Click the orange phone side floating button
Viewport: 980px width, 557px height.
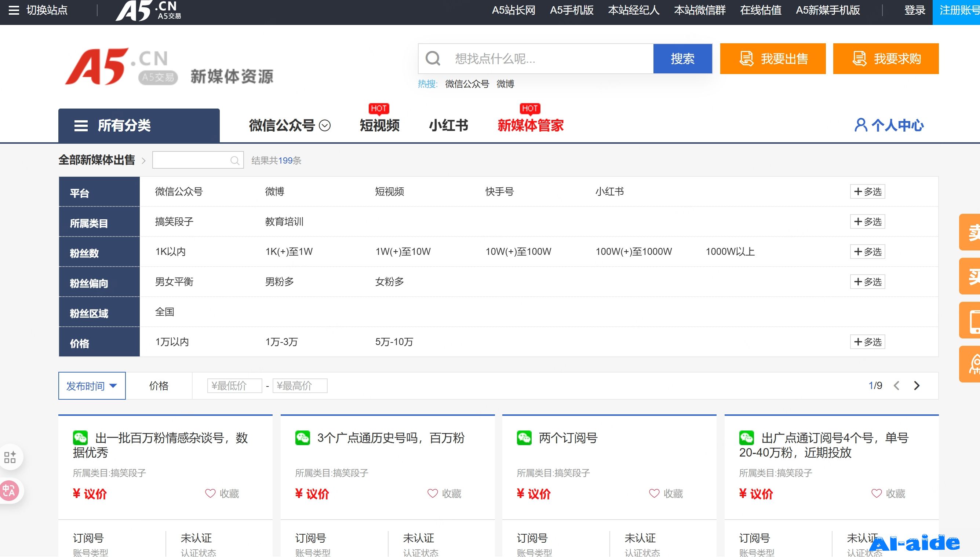970,320
